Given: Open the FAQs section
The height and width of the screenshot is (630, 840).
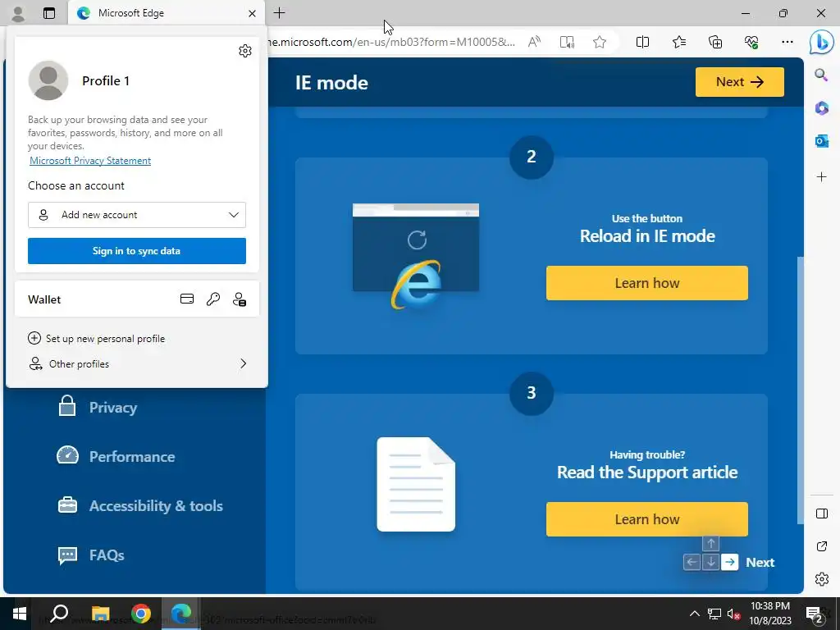Looking at the screenshot, I should [91, 555].
